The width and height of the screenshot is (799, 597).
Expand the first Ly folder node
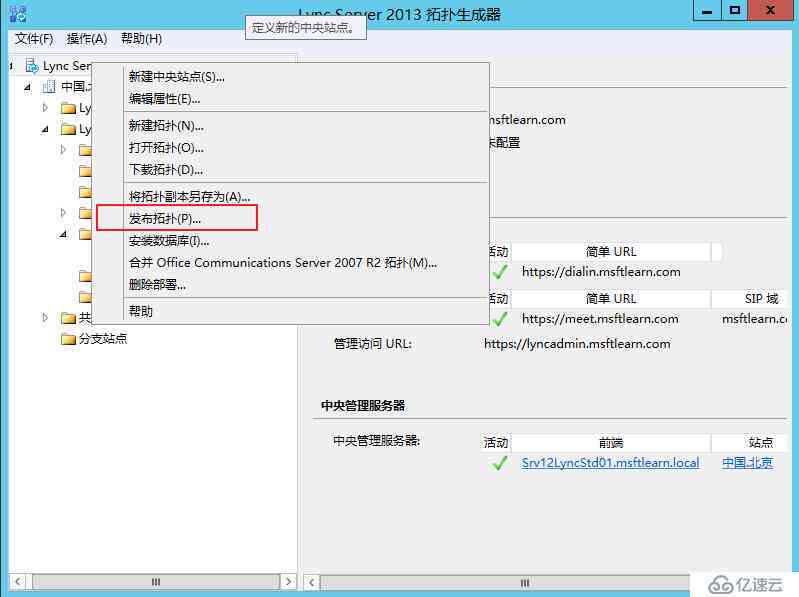(45, 107)
